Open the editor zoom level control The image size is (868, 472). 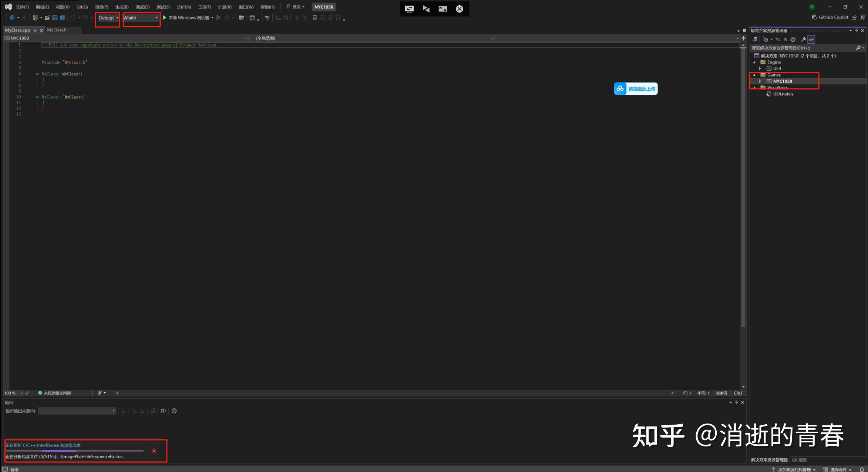click(x=11, y=393)
